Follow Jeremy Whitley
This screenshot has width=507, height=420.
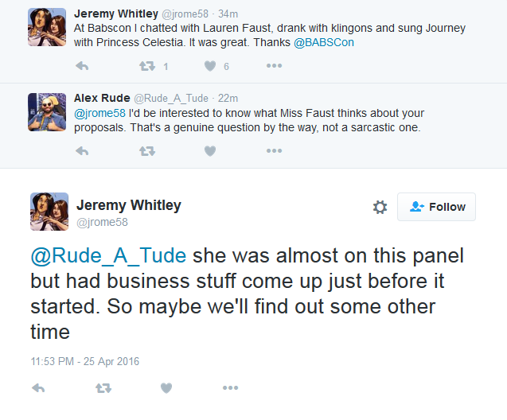tap(436, 207)
